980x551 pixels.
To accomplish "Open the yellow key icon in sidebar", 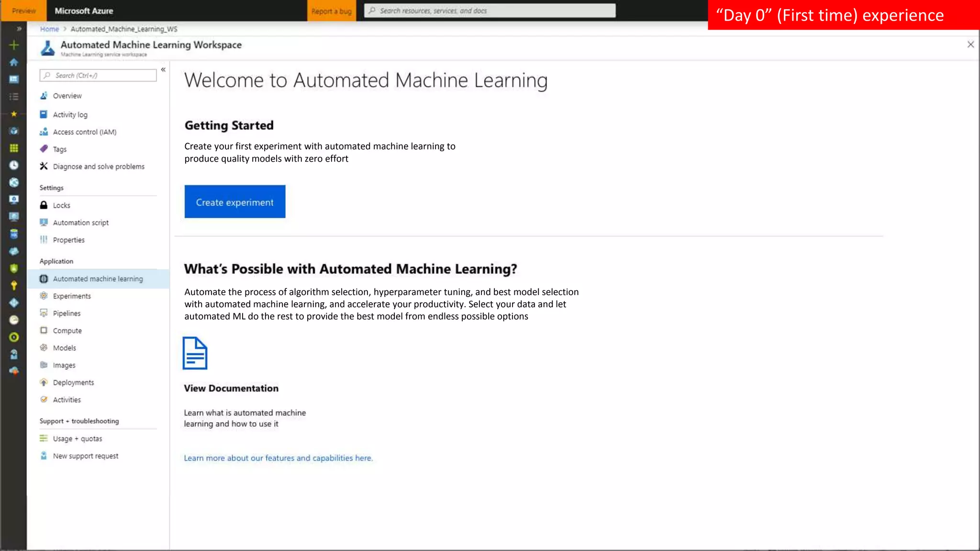I will pos(14,286).
